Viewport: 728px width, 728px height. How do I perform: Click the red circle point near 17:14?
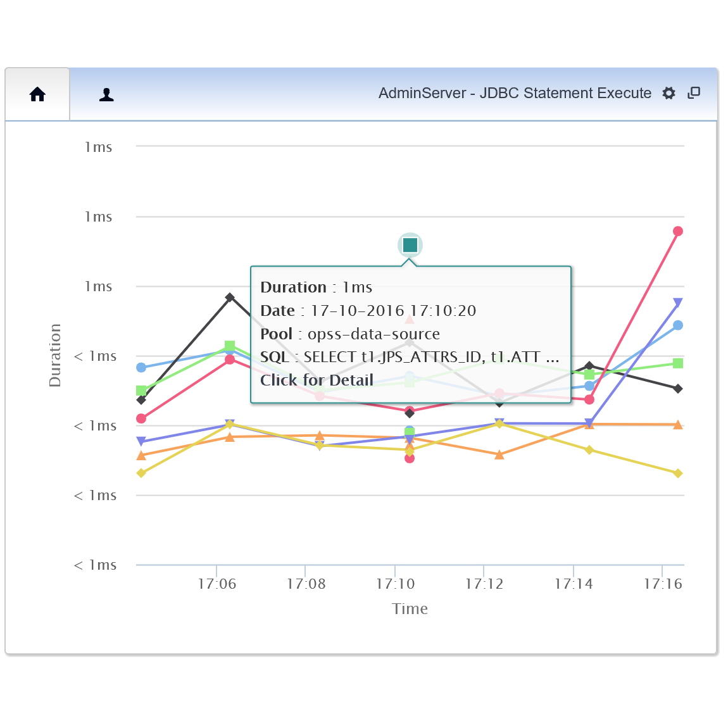point(589,399)
